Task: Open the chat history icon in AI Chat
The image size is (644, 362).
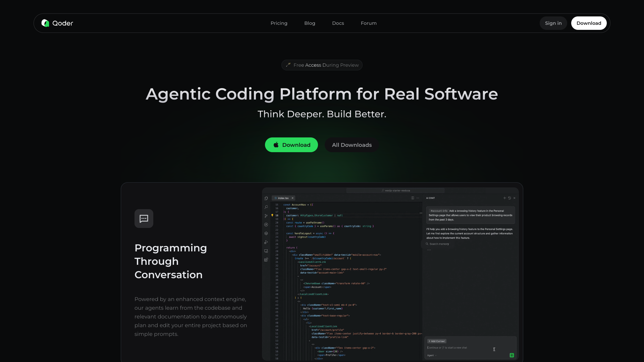Action: point(509,198)
